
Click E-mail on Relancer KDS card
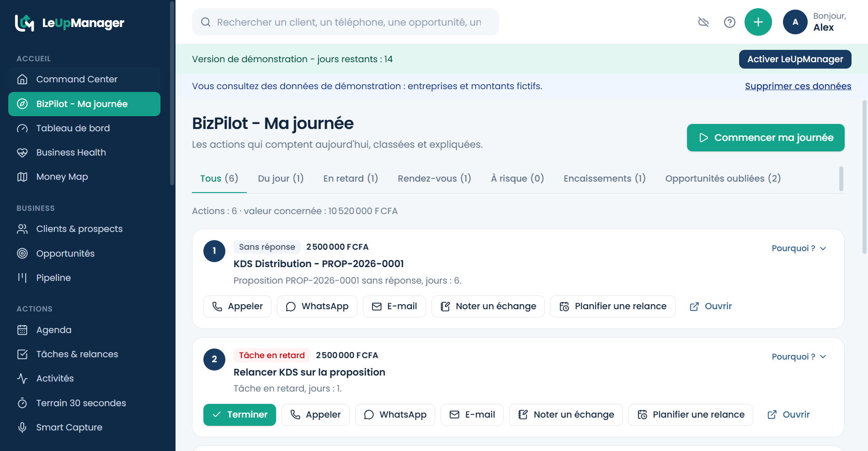pyautogui.click(x=472, y=415)
